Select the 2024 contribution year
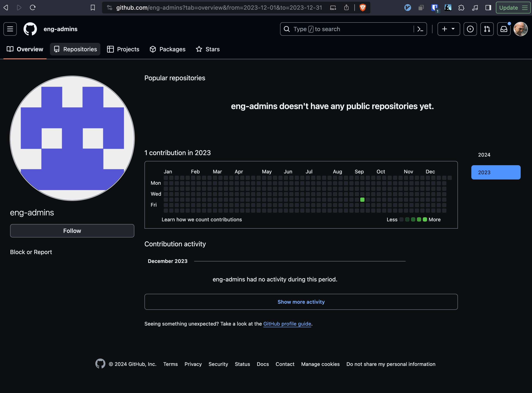Screen dimensions: 532x393 tap(484, 155)
